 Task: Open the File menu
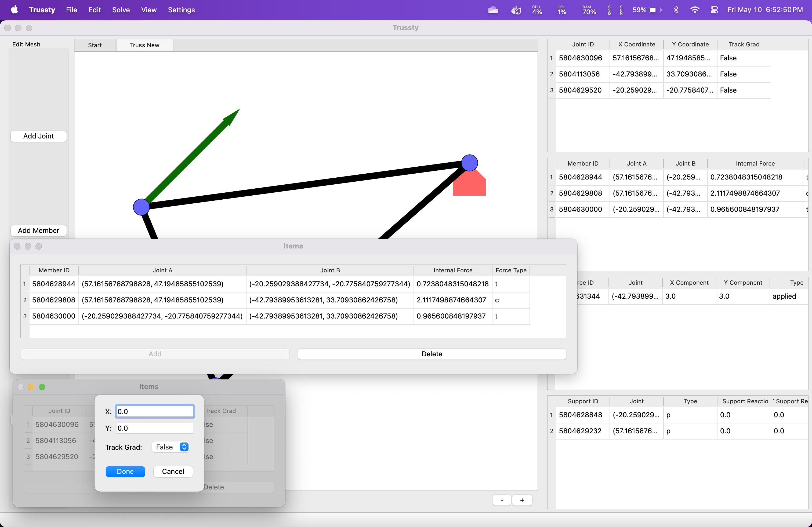[x=71, y=10]
